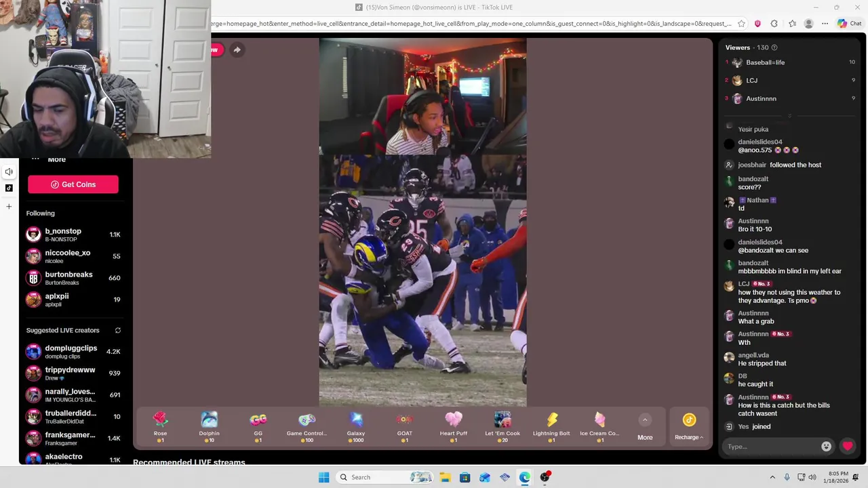The width and height of the screenshot is (868, 488).
Task: Click danielslides04 username in chat
Action: point(759,142)
